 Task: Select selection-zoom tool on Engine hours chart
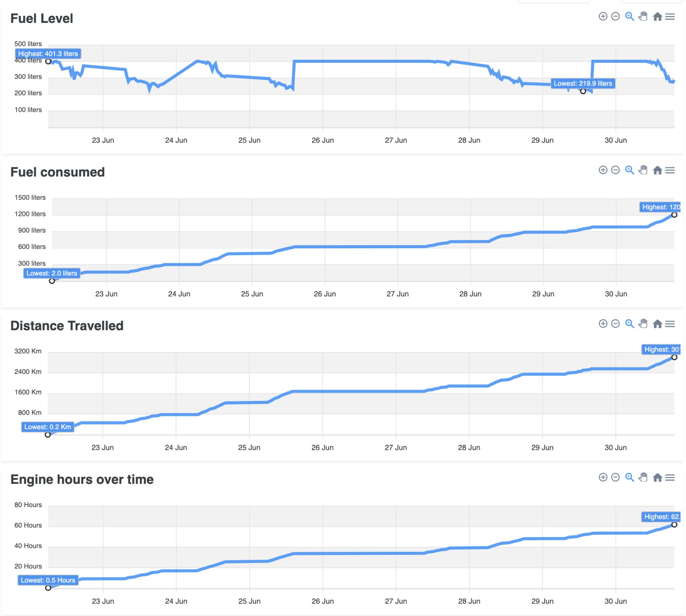(x=630, y=477)
